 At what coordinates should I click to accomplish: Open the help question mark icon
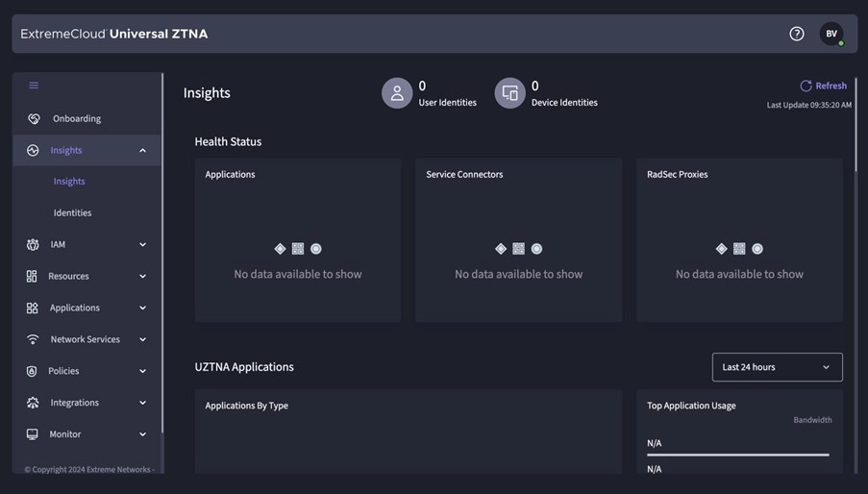pos(796,34)
